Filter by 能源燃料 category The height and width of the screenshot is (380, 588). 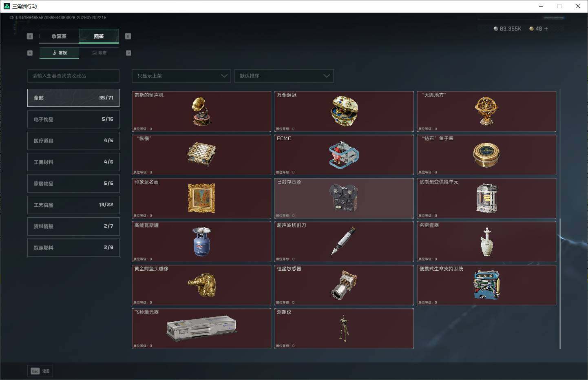pyautogui.click(x=73, y=247)
